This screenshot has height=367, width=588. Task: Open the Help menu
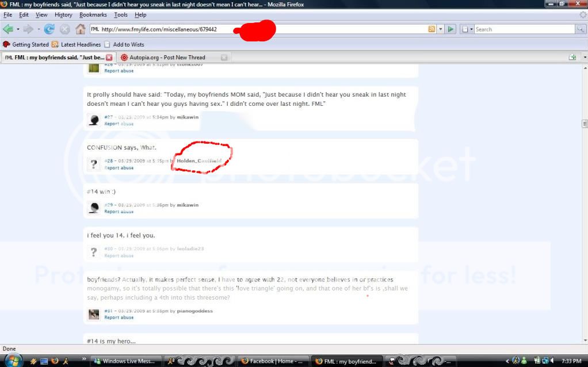140,14
